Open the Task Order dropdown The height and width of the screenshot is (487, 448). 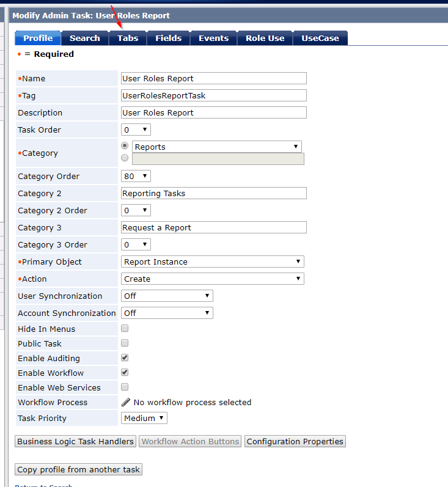click(x=136, y=130)
